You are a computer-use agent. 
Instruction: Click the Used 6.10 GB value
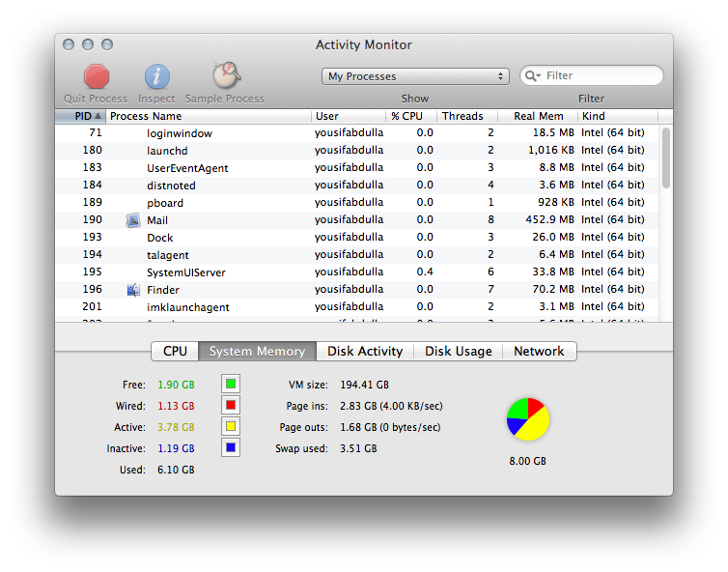(176, 470)
